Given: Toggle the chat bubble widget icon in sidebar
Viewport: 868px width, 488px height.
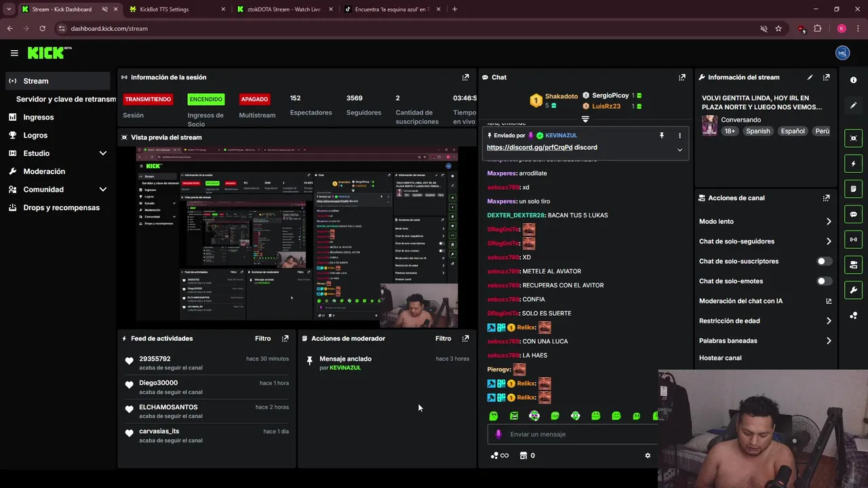Looking at the screenshot, I should [x=853, y=214].
